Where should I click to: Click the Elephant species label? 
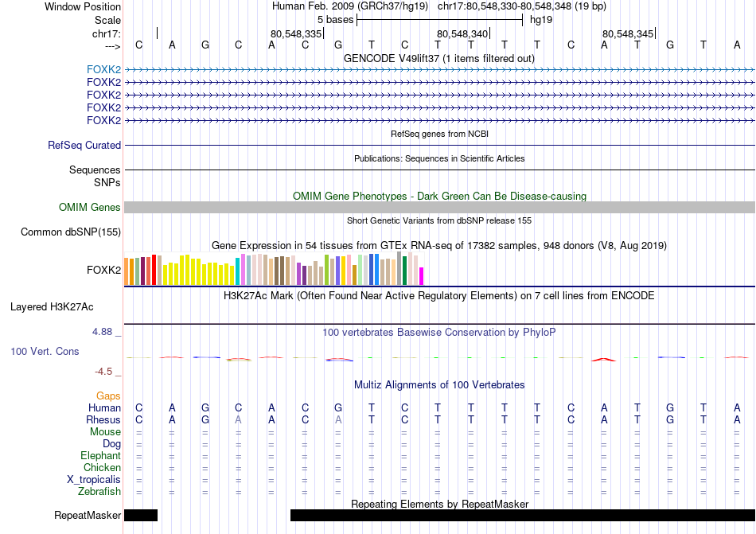tap(100, 455)
